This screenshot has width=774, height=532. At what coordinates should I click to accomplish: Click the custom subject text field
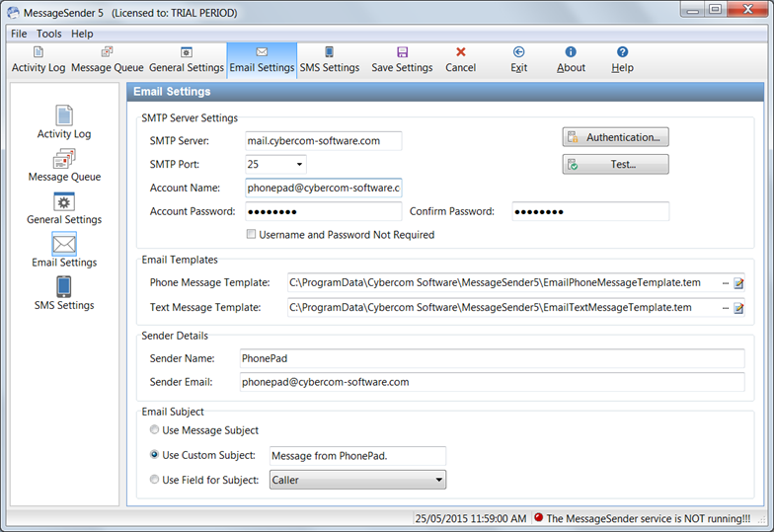[357, 456]
